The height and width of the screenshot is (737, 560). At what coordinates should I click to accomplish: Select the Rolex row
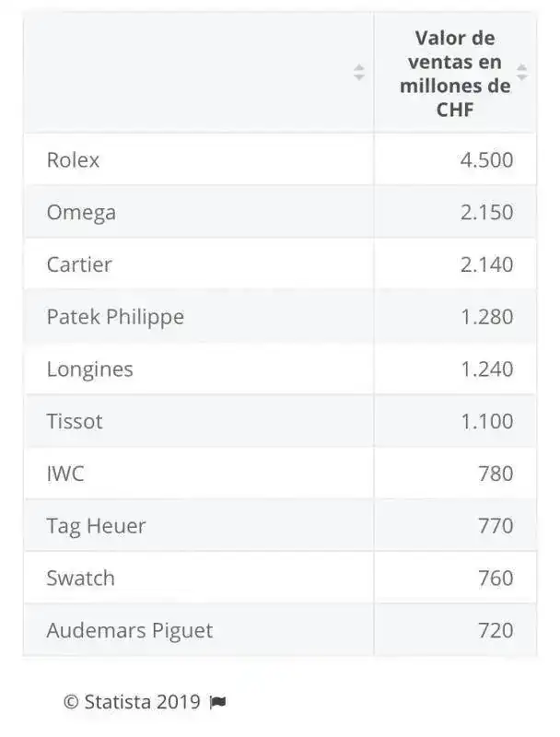[280, 159]
